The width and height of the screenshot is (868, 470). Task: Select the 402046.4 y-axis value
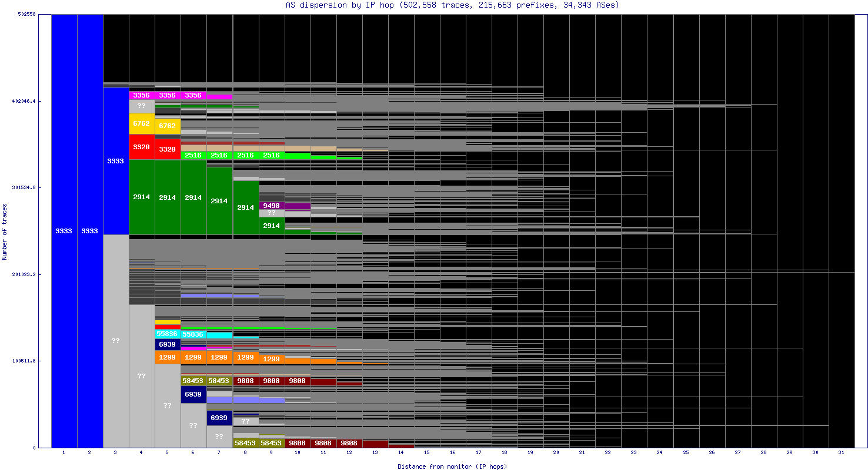(x=24, y=101)
